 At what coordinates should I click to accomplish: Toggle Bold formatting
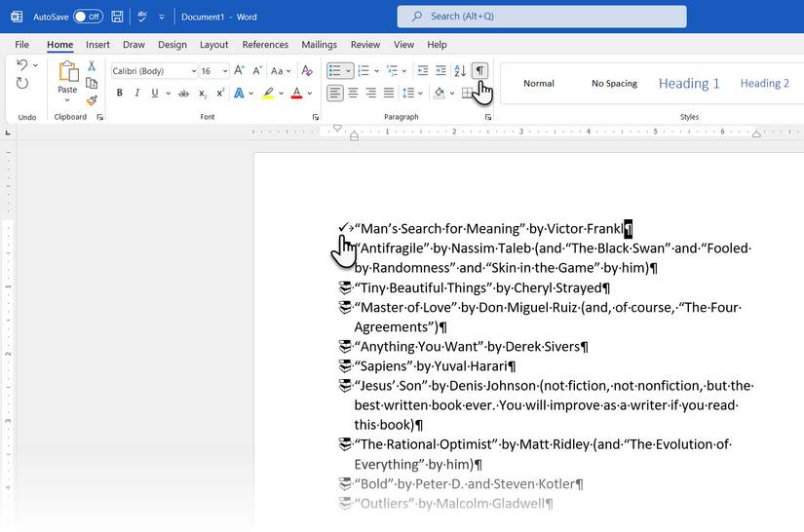(x=120, y=94)
